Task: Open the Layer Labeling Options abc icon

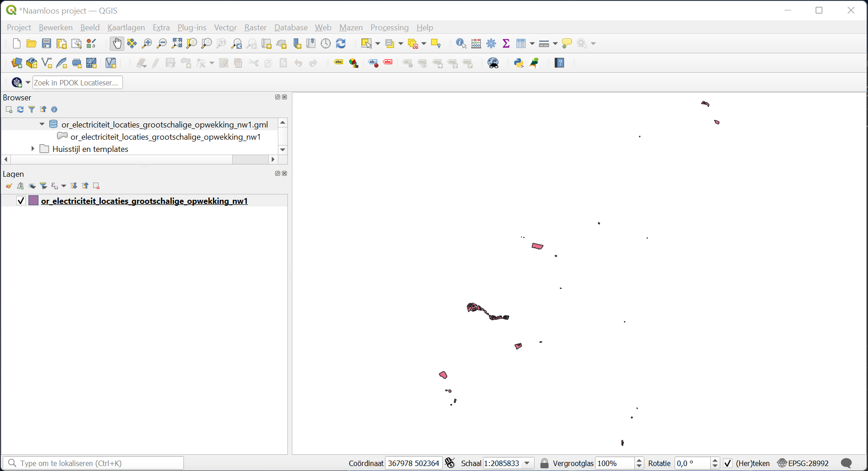Action: tap(338, 63)
